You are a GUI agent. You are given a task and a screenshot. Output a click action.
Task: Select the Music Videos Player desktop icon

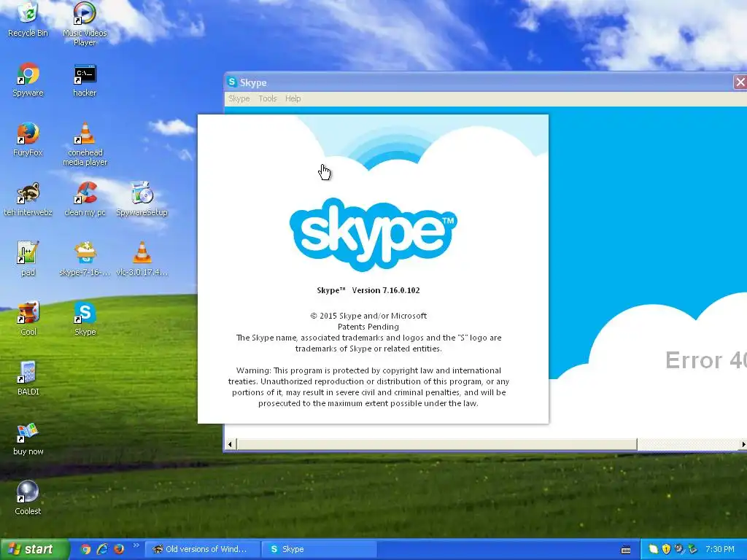click(x=85, y=23)
